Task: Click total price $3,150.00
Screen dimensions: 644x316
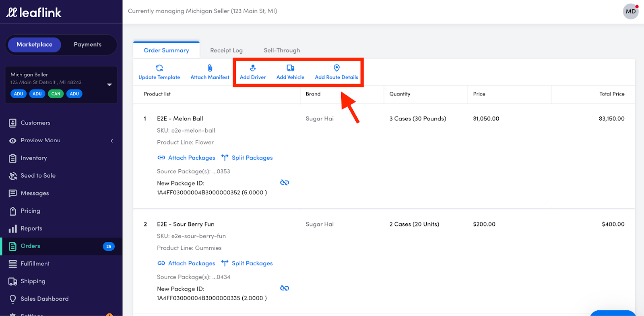Action: [612, 118]
